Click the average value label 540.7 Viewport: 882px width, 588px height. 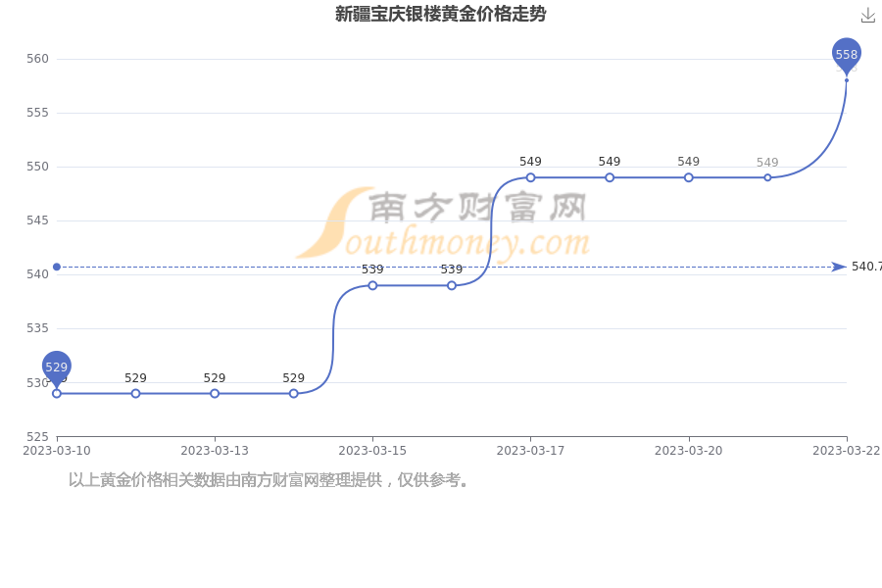(866, 267)
